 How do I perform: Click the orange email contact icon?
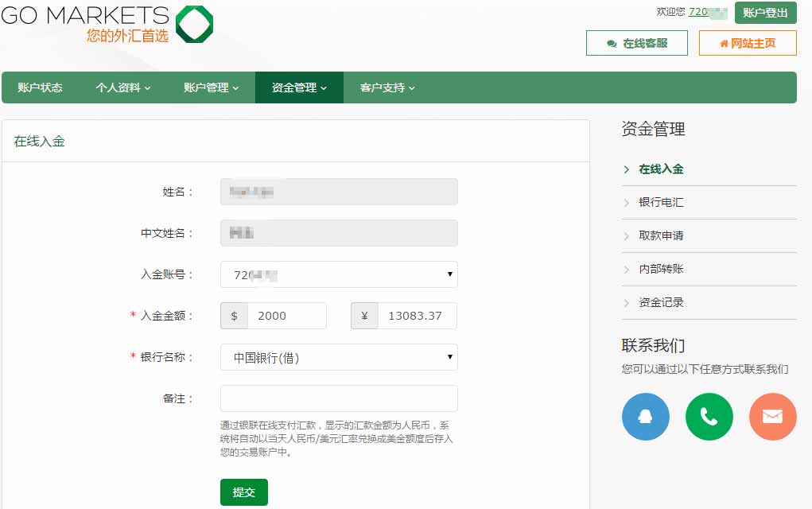772,417
